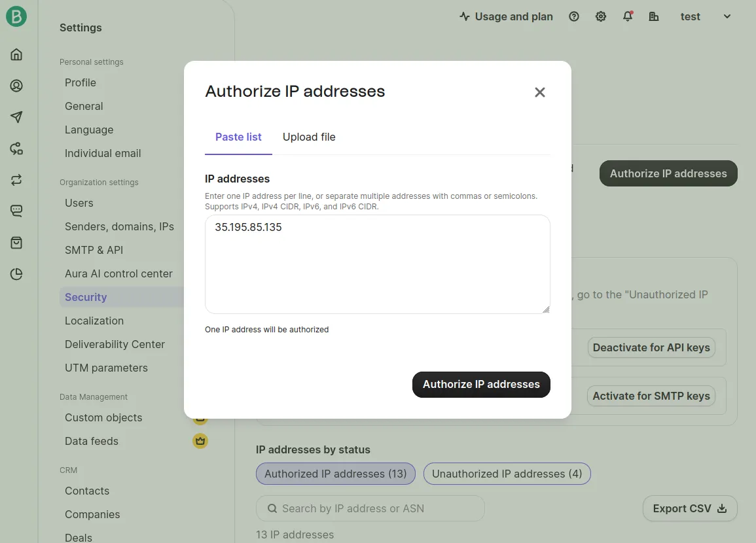Click the search magnifier icon
This screenshot has height=543, width=756.
tap(272, 508)
